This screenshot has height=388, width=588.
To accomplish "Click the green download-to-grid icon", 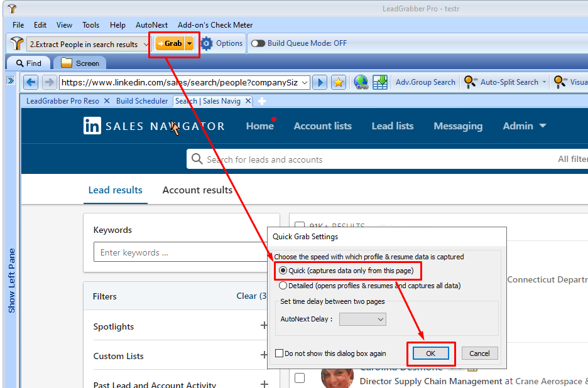I will 380,82.
